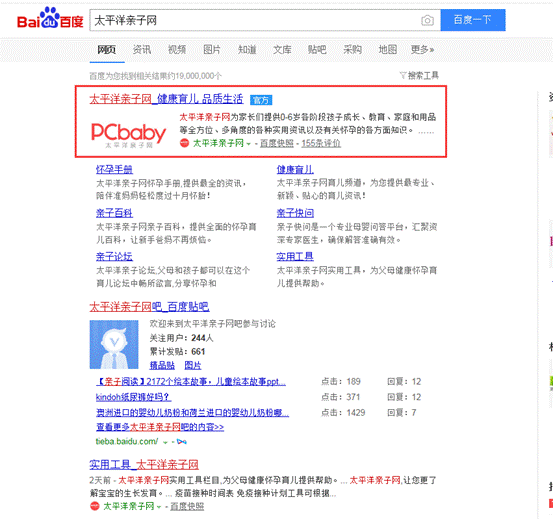Click the blue 官方 badge
Image resolution: width=553 pixels, height=519 pixels.
click(261, 100)
